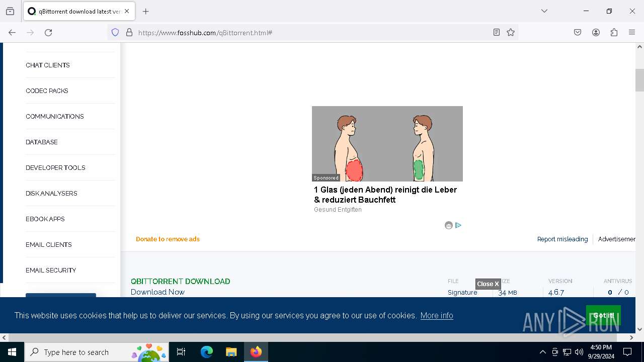The height and width of the screenshot is (362, 644).
Task: Bookmark this page with star icon
Action: click(511, 32)
